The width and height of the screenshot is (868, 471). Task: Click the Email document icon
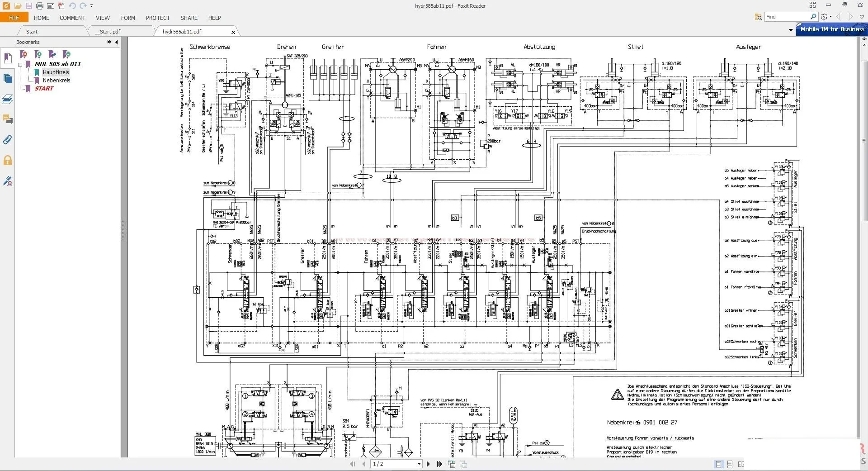[x=50, y=6]
